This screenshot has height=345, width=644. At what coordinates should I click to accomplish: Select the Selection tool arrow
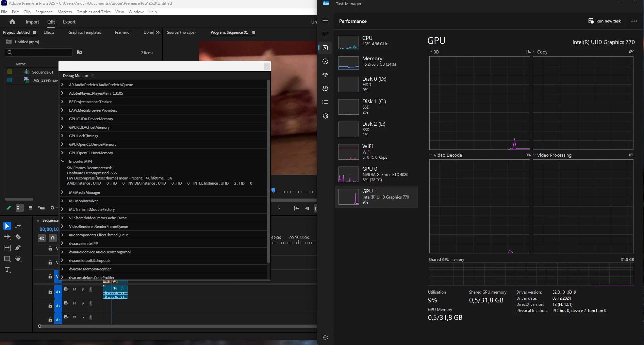[7, 226]
